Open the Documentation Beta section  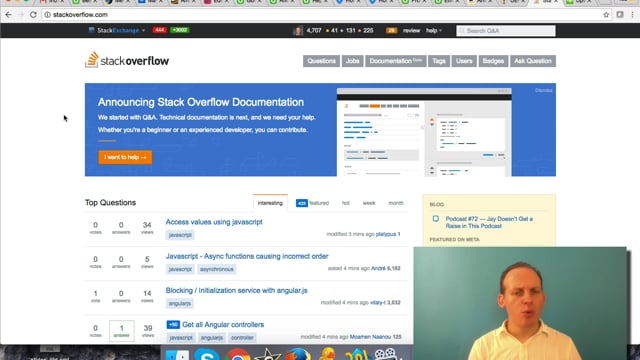(396, 61)
